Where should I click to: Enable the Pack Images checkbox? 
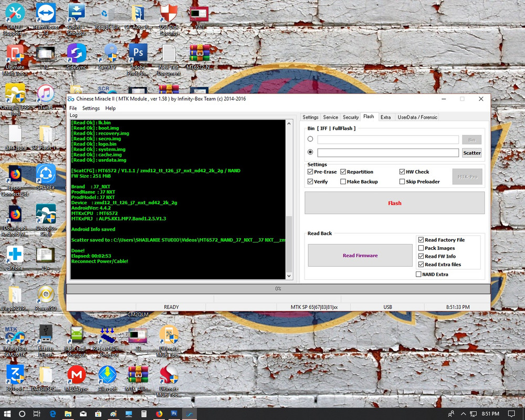coord(421,248)
